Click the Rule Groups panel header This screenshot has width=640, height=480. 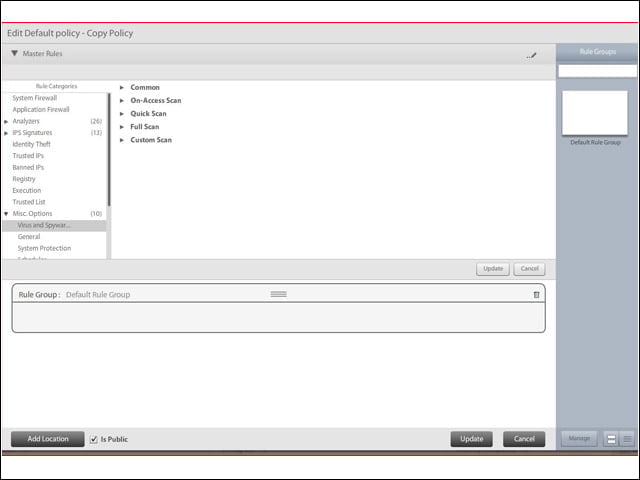tap(598, 52)
